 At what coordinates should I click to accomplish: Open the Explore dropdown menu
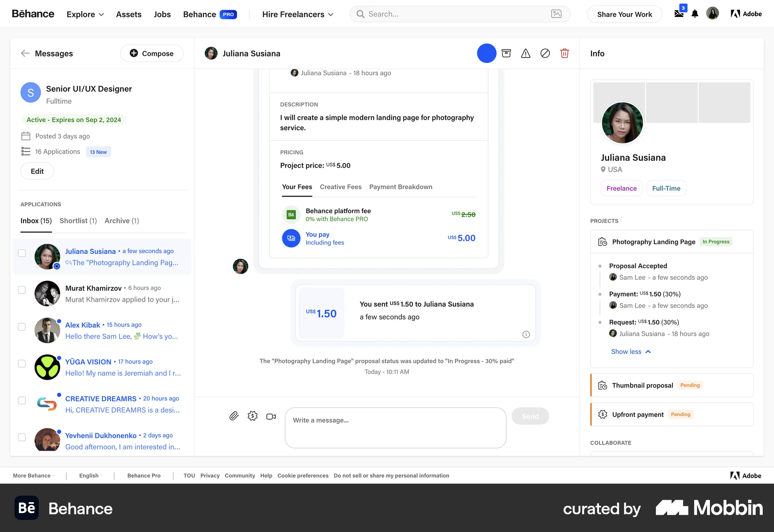85,14
